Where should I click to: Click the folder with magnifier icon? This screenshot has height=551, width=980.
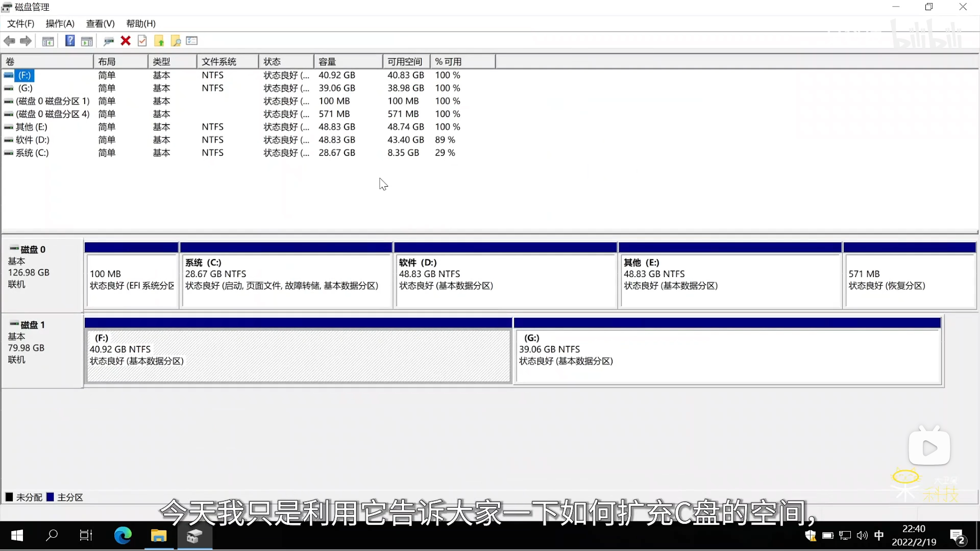(176, 41)
